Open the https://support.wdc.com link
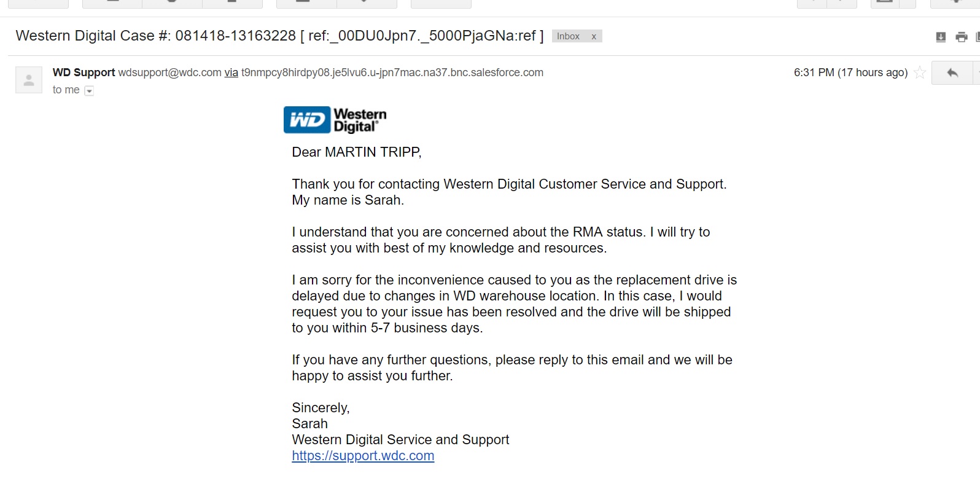The width and height of the screenshot is (980, 478). click(363, 456)
